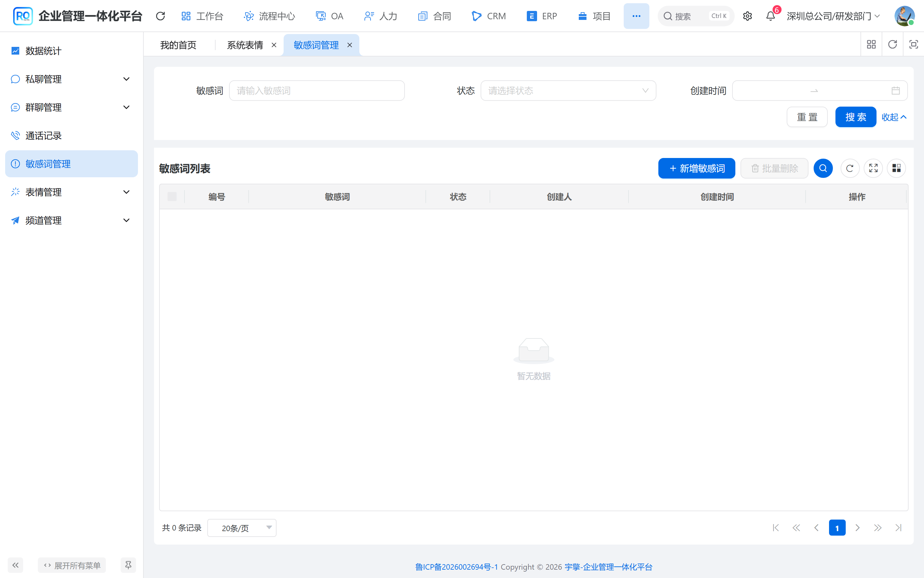Click the 新增敏感词 button

pyautogui.click(x=697, y=168)
